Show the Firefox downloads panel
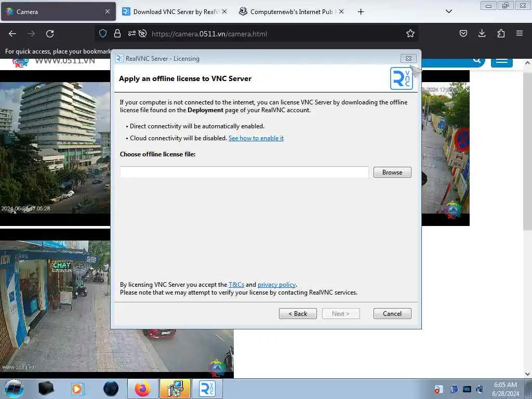Viewport: 532px width, 399px height. (x=482, y=33)
